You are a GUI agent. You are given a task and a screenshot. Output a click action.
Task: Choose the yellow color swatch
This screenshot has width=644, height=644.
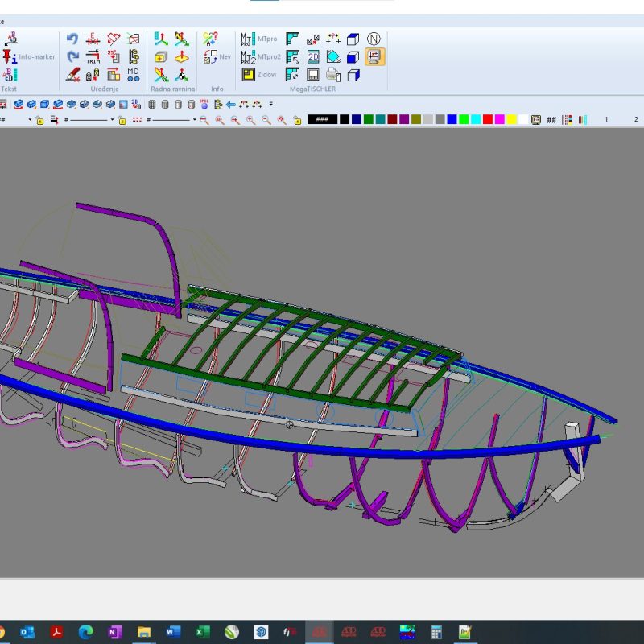(x=511, y=119)
